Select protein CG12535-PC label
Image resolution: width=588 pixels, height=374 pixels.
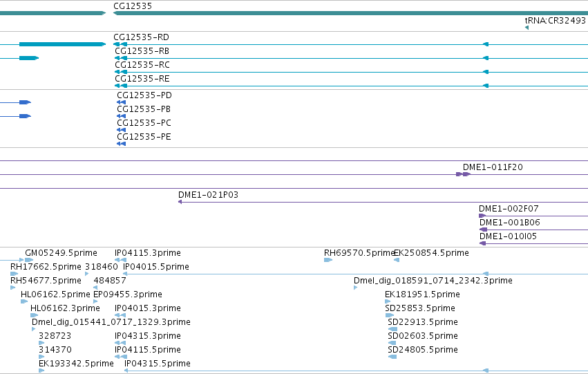[x=144, y=123]
